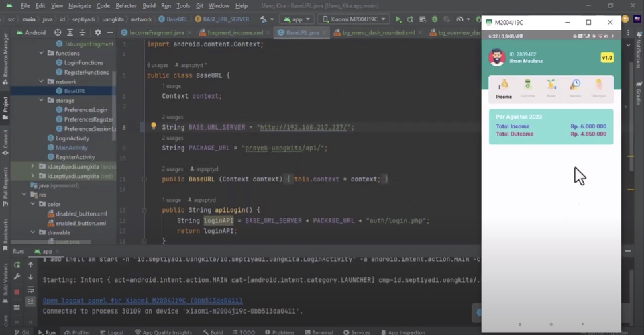Switch to IncomeFragment.java tab
644x335 pixels.
tap(156, 32)
